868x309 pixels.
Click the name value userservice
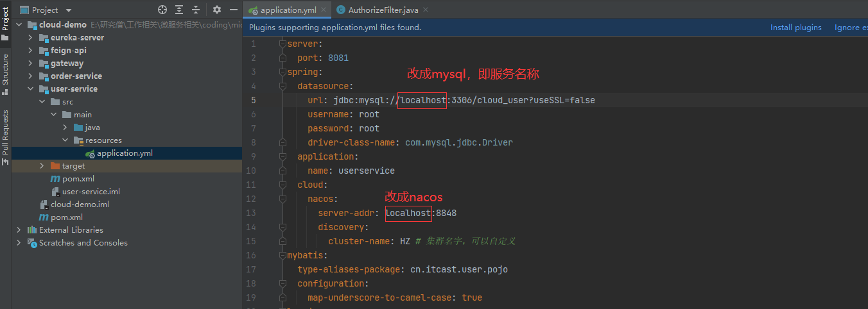[367, 171]
